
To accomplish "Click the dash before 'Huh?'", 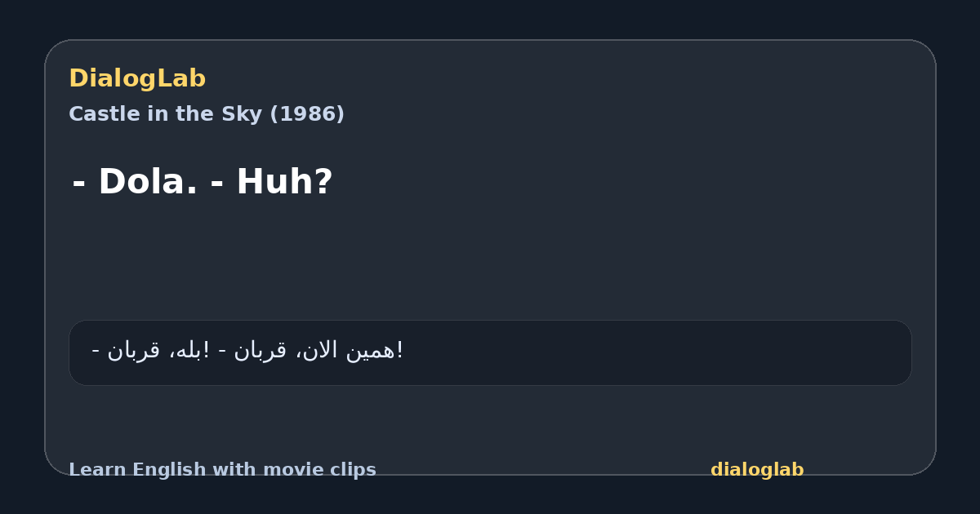I will [x=217, y=183].
